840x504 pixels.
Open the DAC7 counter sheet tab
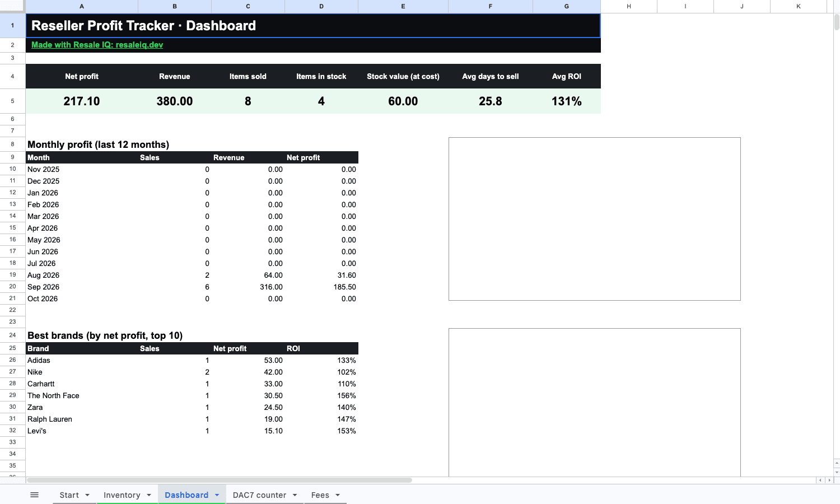click(x=259, y=495)
